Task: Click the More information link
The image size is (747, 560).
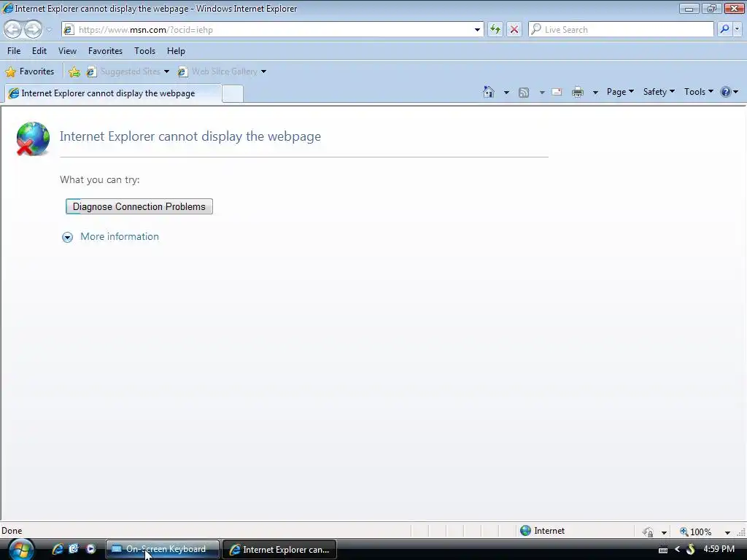Action: pyautogui.click(x=120, y=237)
